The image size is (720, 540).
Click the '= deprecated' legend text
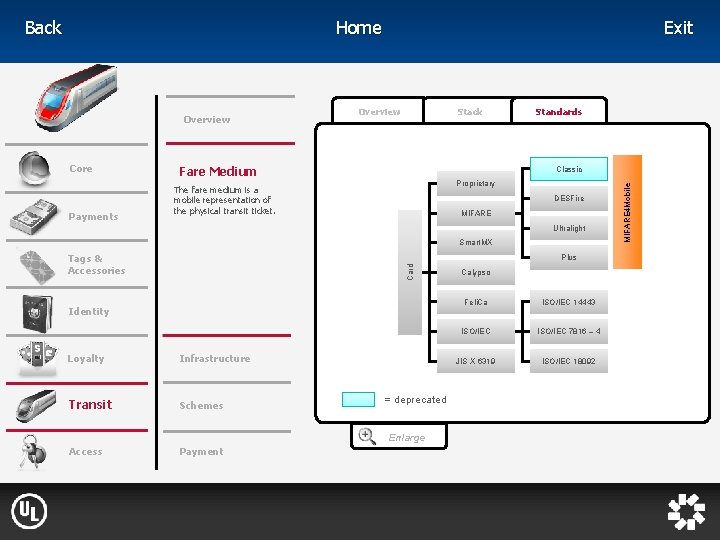(x=416, y=400)
